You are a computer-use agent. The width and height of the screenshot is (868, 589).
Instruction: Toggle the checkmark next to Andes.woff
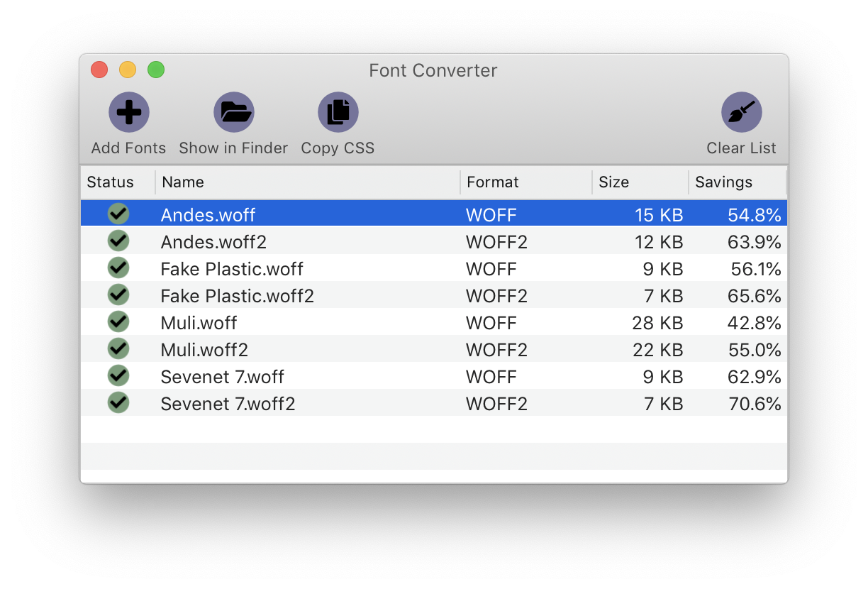click(118, 214)
